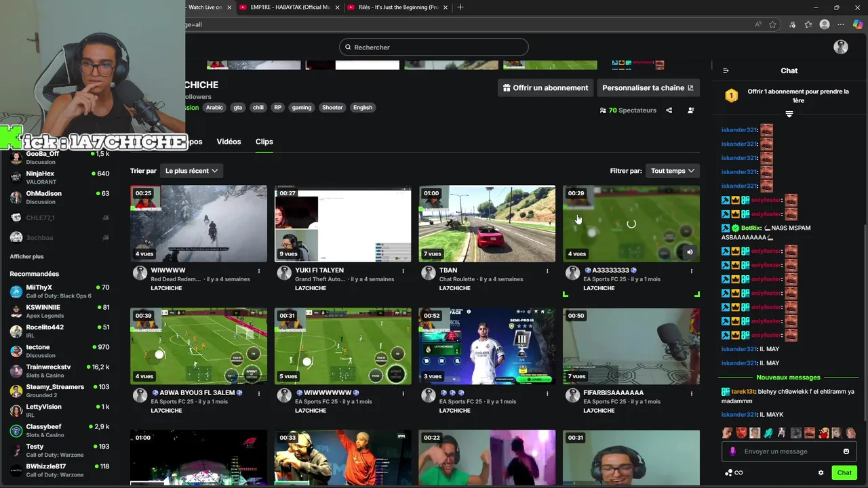Open options menu for FIFARBISAAAAAAA clip
The image size is (868, 488).
point(691,393)
